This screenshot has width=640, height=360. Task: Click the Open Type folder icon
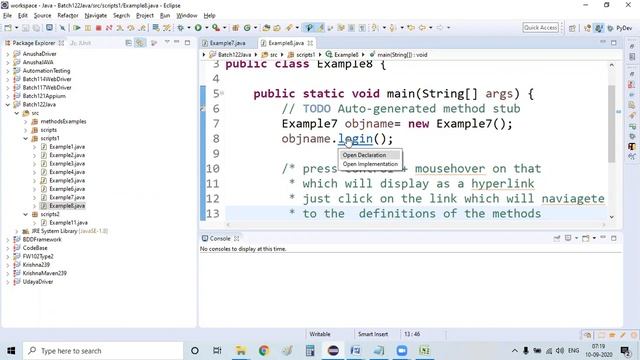click(x=266, y=28)
